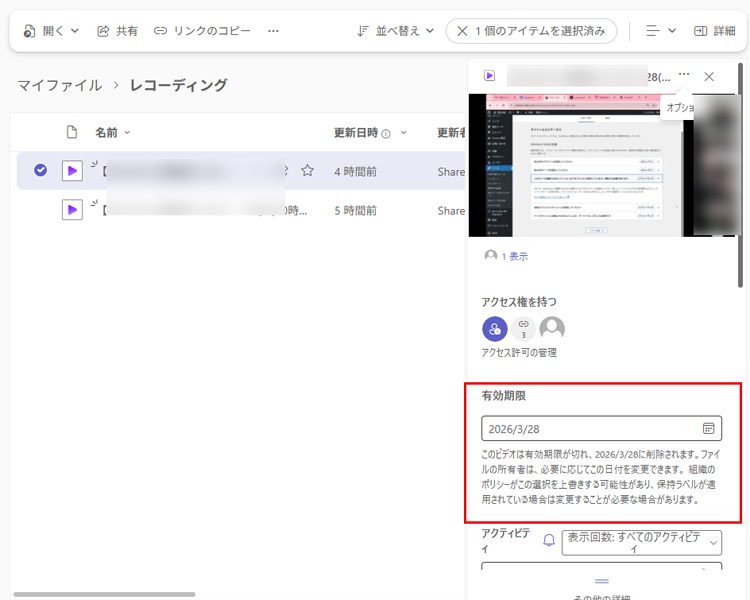Screen dimensions: 750x600
Task: Click the 有効期限 date field 2026/3/28
Action: (x=602, y=428)
